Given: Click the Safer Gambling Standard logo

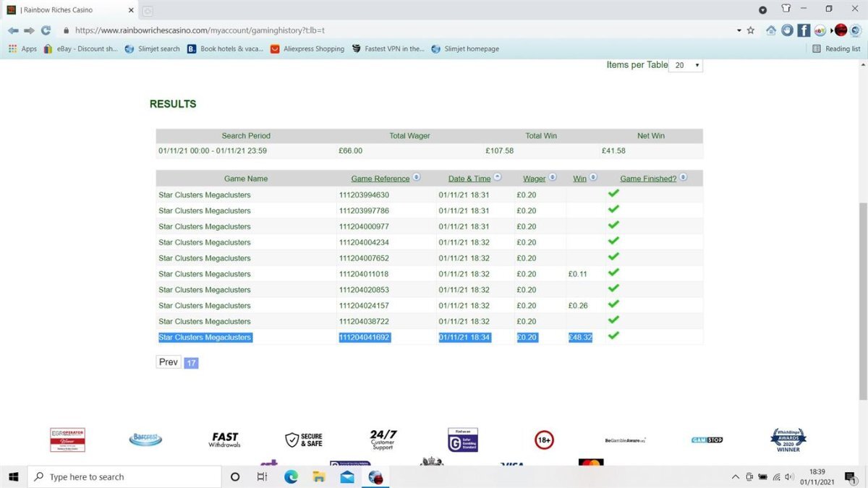Looking at the screenshot, I should coord(463,440).
